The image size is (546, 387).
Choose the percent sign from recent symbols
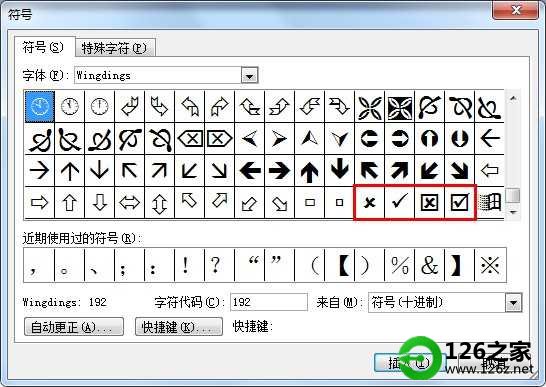400,265
